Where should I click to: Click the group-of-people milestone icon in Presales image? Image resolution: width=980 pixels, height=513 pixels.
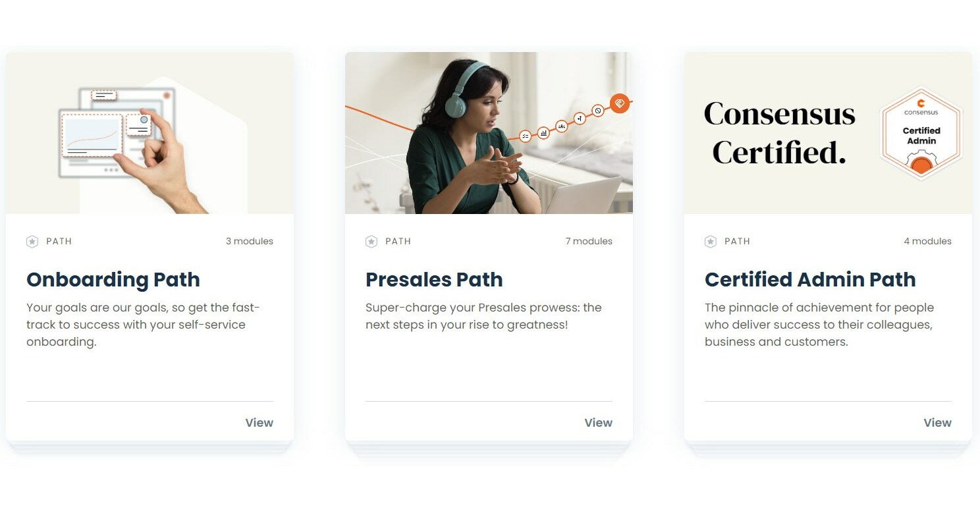(x=562, y=126)
